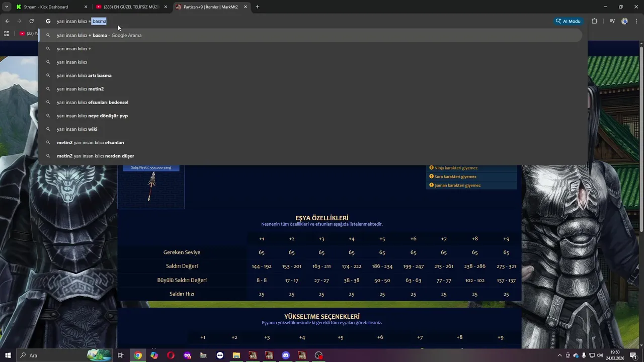Viewport: 644px width, 362px height.
Task: Open File Explorer folder icon in taskbar
Action: click(x=236, y=355)
